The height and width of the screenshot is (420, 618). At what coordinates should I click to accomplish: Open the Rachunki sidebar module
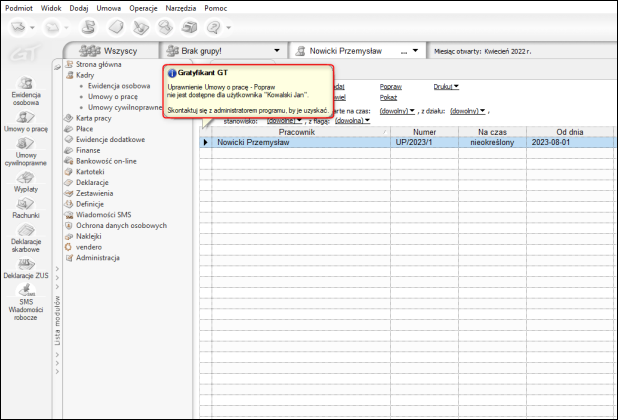26,208
